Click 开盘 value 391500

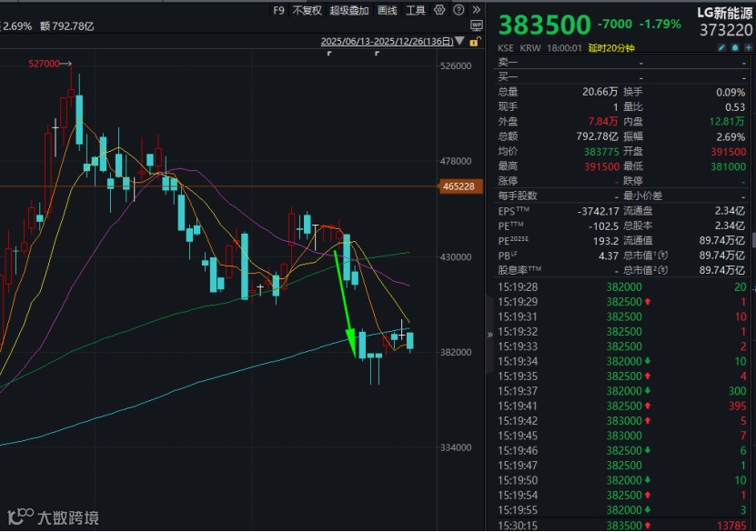pos(728,152)
